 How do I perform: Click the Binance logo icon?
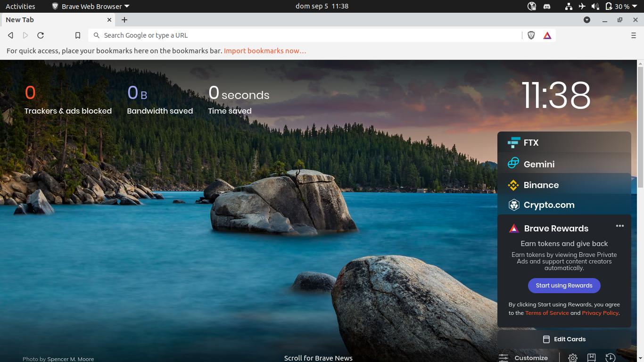coord(513,185)
